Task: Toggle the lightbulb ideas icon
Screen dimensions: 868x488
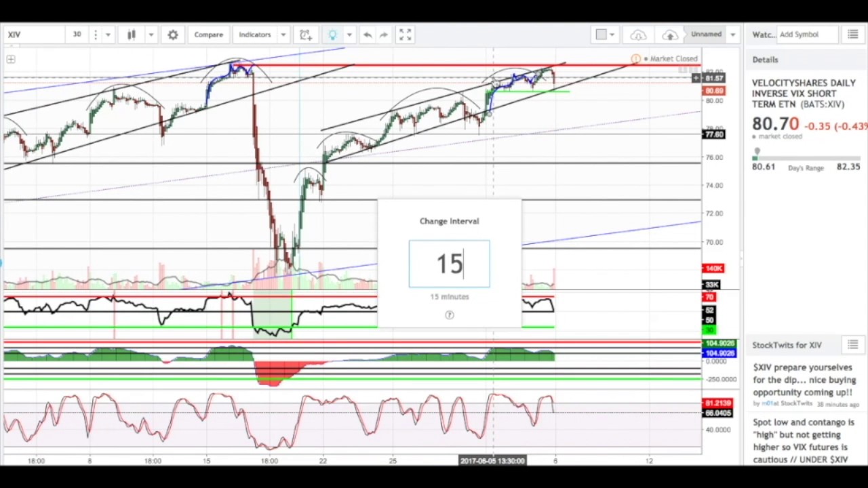Action: (x=333, y=35)
